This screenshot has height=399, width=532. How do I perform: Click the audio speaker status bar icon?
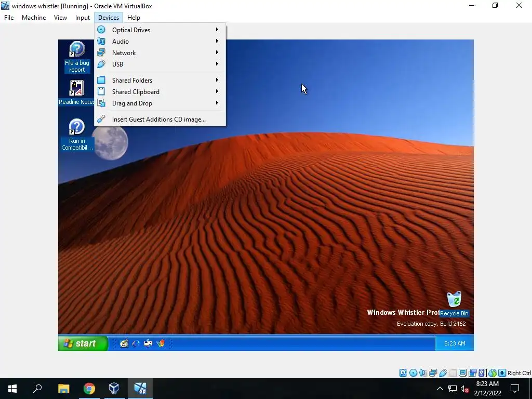pos(423,373)
